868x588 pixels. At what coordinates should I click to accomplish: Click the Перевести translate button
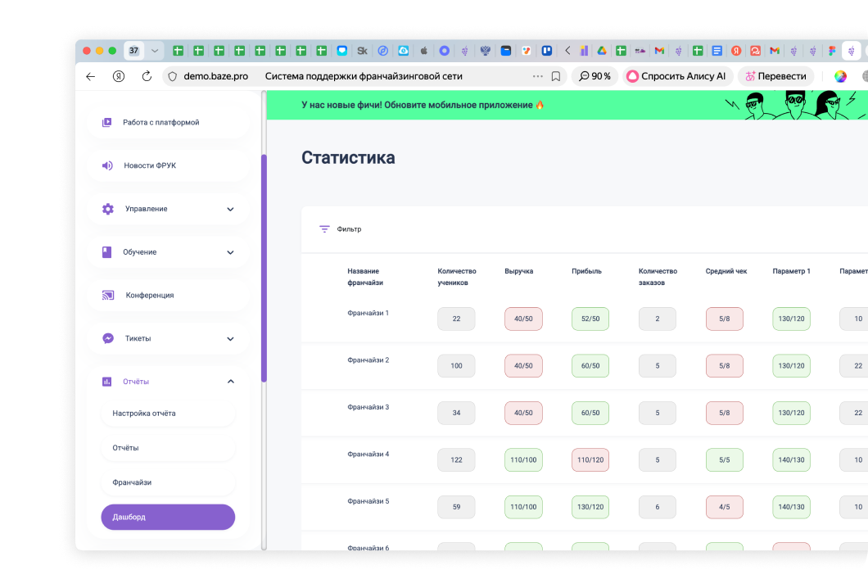pos(775,76)
